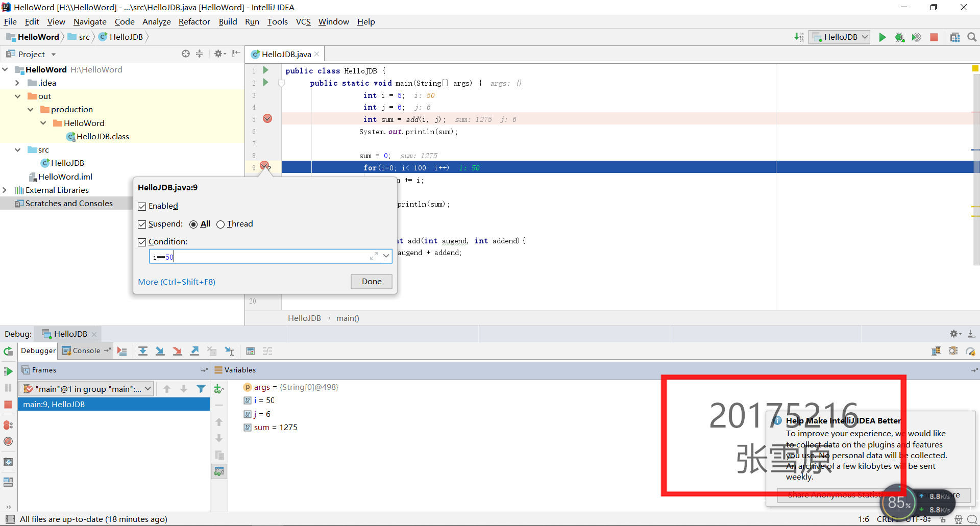Open the VCS menu

click(x=303, y=21)
